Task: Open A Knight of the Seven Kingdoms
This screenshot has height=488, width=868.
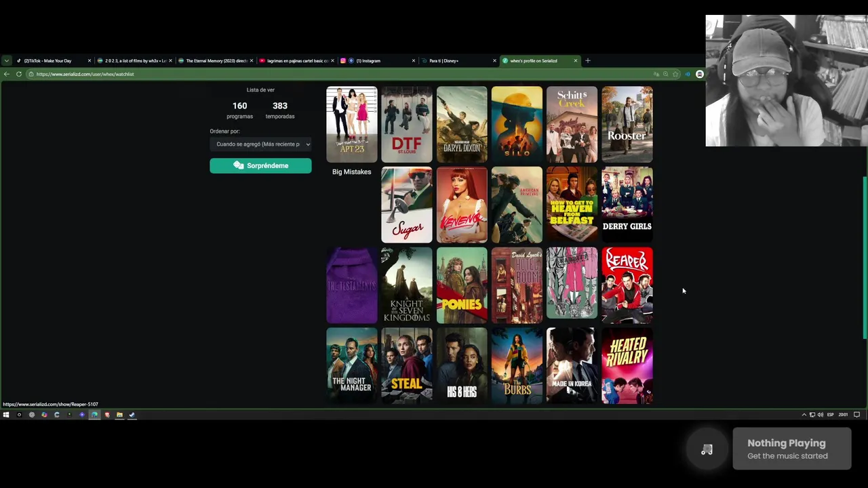Action: [407, 285]
